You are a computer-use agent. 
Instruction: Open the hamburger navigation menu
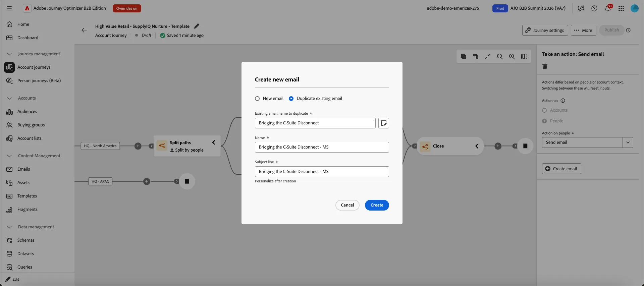[9, 8]
